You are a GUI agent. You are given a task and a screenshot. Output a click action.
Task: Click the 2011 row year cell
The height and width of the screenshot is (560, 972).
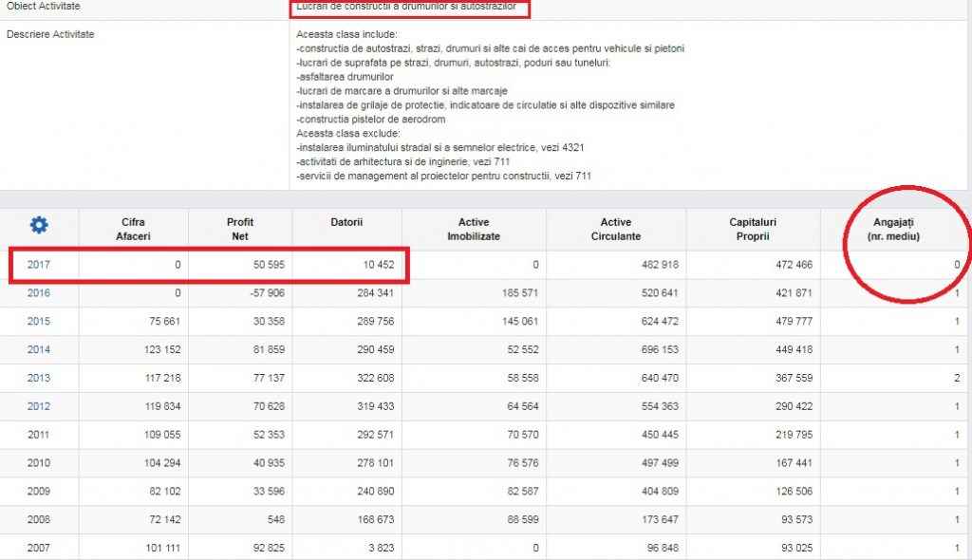click(x=39, y=436)
